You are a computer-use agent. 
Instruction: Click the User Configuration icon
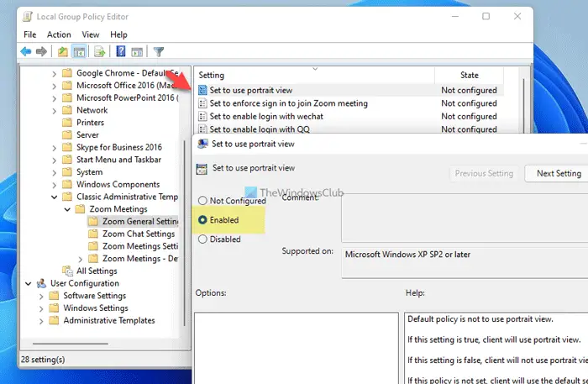pos(41,283)
